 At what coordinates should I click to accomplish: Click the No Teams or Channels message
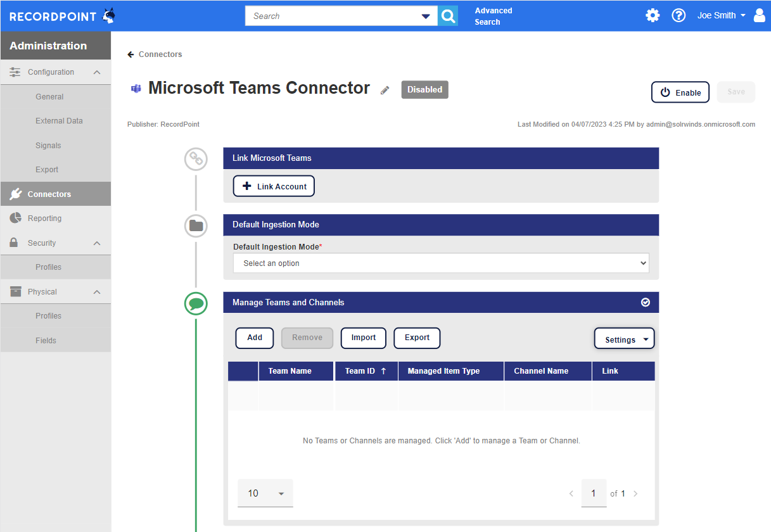tap(442, 441)
